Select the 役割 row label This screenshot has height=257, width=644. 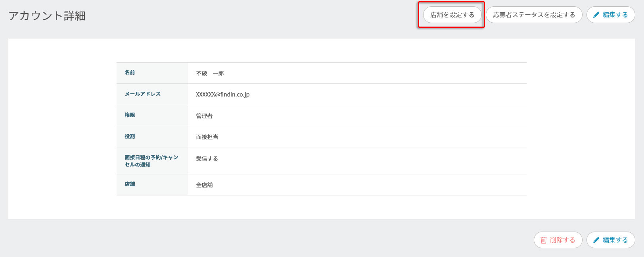click(x=130, y=137)
